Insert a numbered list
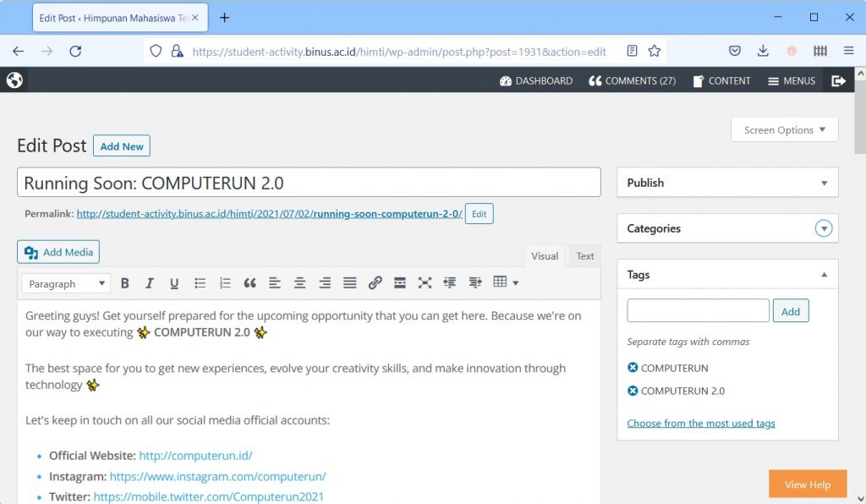 tap(225, 283)
